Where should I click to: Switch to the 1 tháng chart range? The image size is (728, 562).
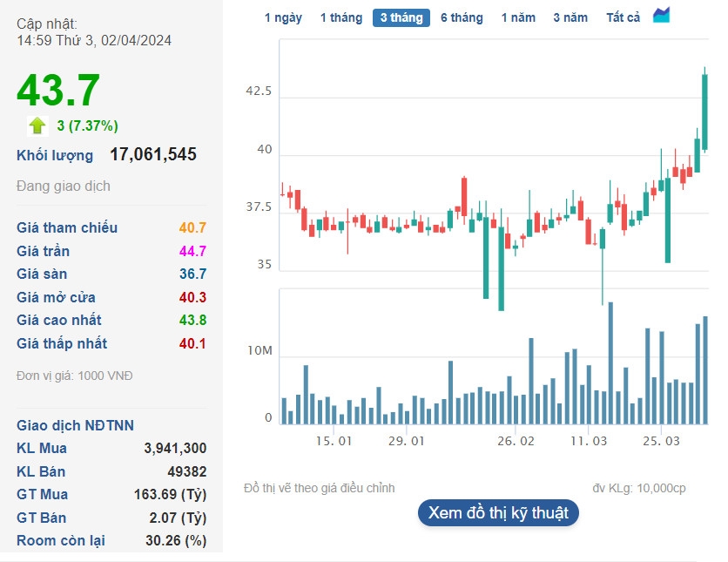pos(341,17)
